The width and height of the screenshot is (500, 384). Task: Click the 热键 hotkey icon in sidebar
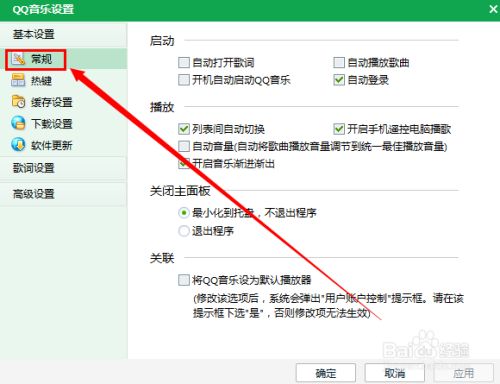pyautogui.click(x=18, y=81)
